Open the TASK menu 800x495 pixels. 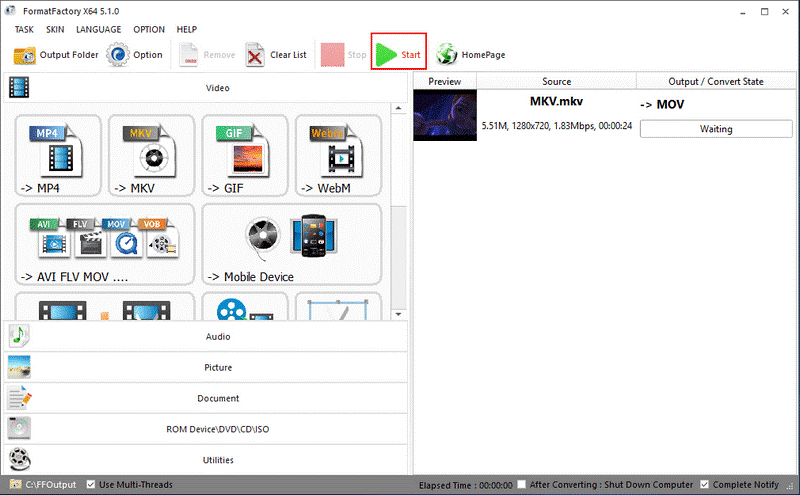[x=24, y=30]
